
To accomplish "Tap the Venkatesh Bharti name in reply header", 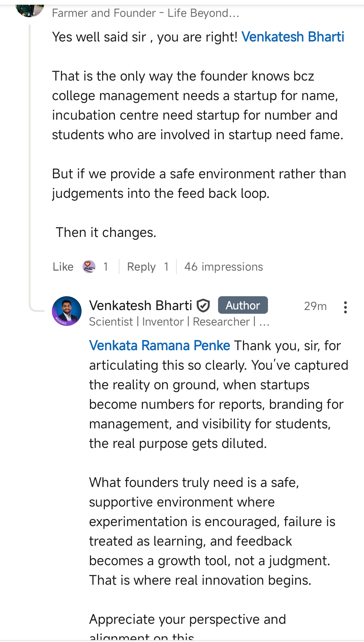I will 141,306.
